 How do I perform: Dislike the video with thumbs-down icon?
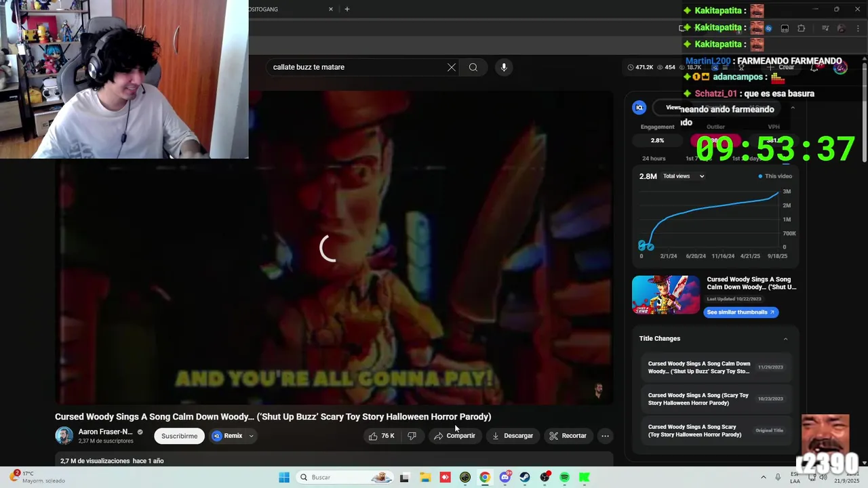[x=412, y=436]
